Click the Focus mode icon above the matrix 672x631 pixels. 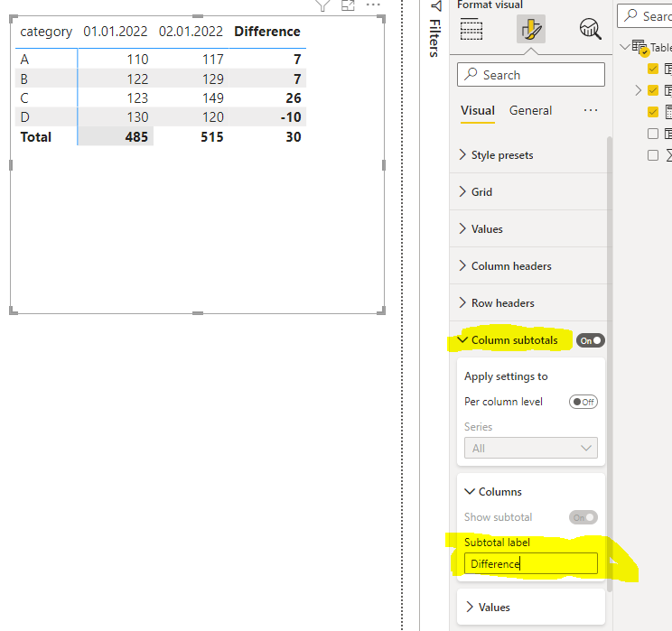coord(348,5)
